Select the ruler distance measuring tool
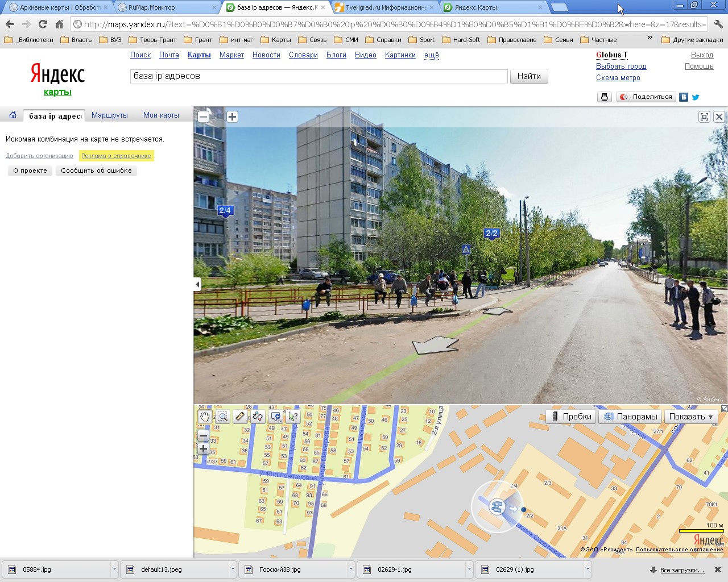 (240, 417)
